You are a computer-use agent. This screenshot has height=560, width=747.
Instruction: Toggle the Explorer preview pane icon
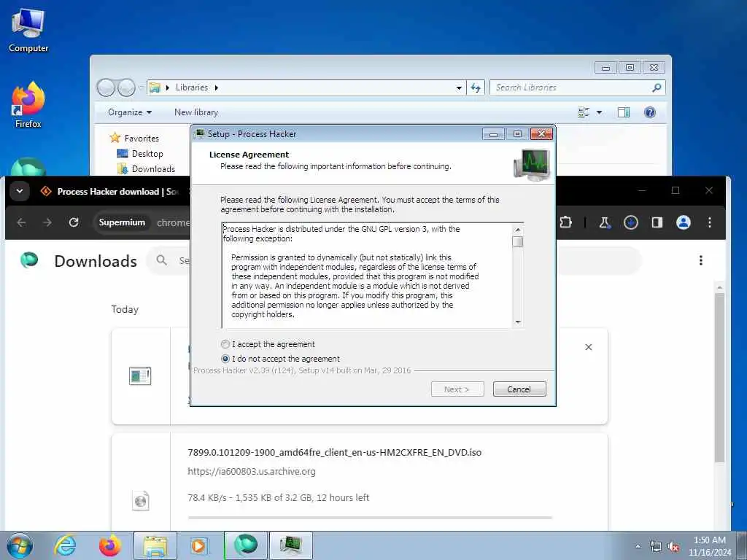624,112
